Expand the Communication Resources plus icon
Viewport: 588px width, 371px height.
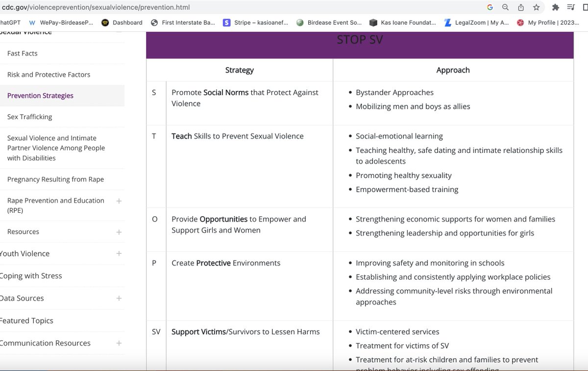coord(119,343)
